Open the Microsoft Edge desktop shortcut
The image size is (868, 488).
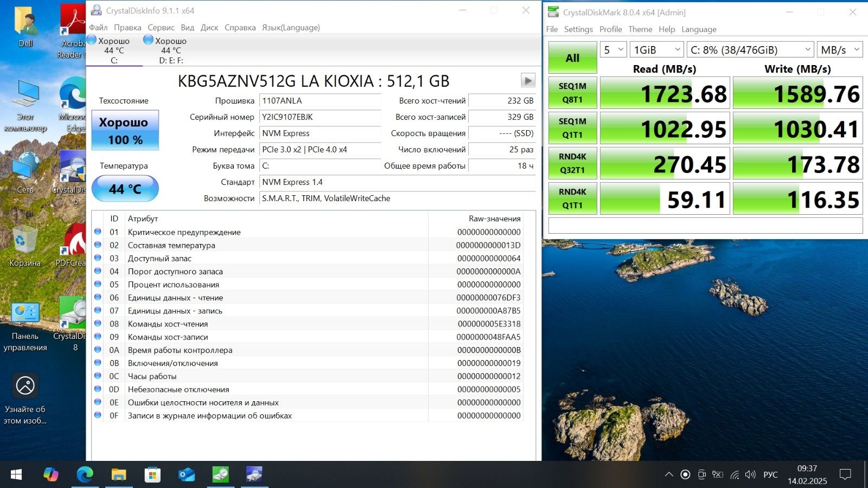point(73,104)
